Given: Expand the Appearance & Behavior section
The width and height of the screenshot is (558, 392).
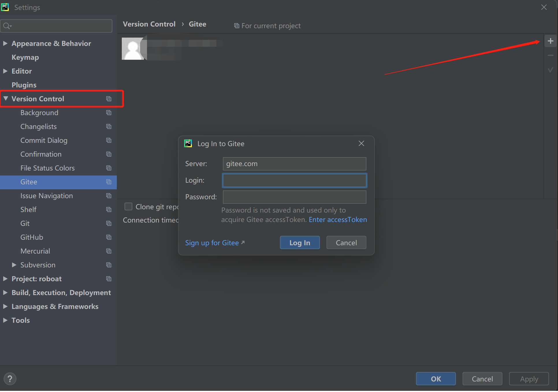Looking at the screenshot, I should point(5,43).
